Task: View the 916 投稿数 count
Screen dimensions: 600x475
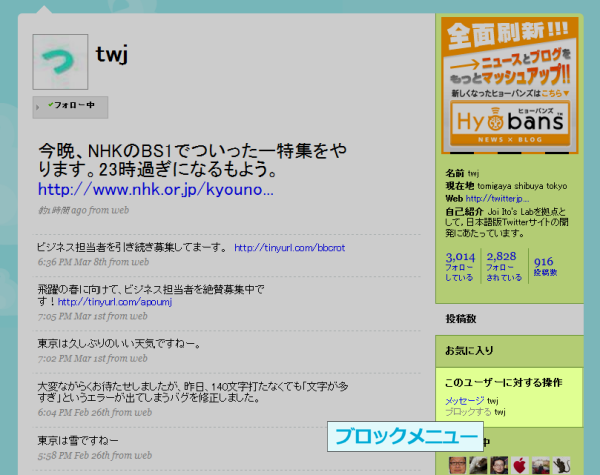Action: (545, 266)
